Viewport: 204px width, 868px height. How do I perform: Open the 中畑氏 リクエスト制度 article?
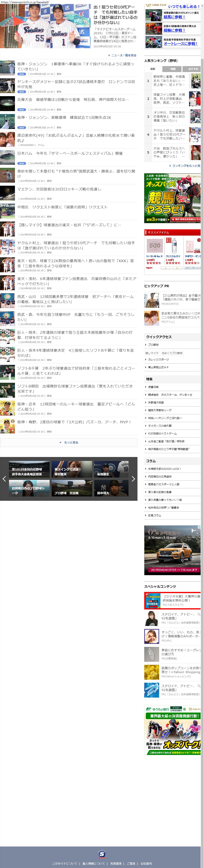[x=62, y=207]
